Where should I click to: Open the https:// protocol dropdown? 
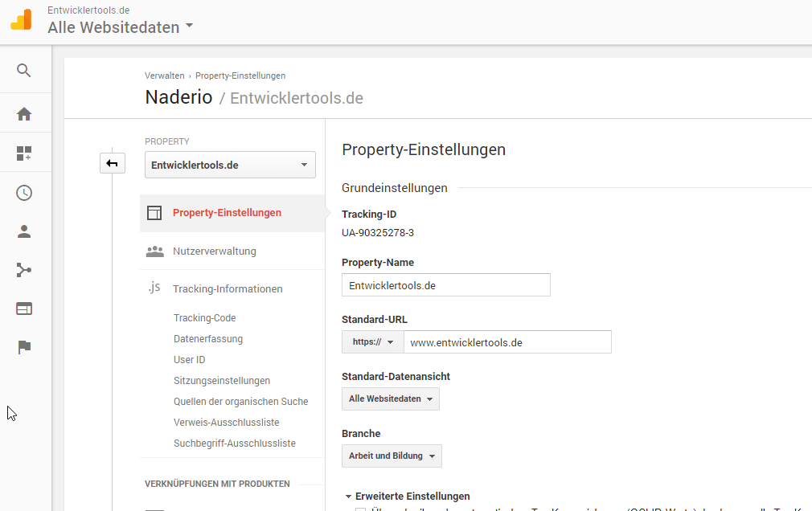click(x=373, y=341)
